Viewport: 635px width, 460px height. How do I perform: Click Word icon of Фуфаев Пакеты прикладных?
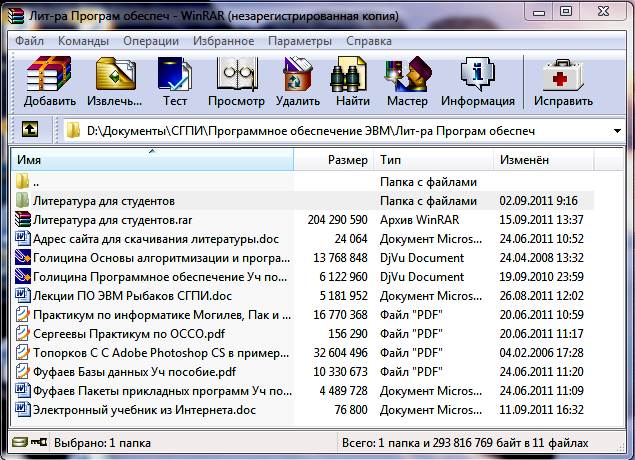coord(23,390)
